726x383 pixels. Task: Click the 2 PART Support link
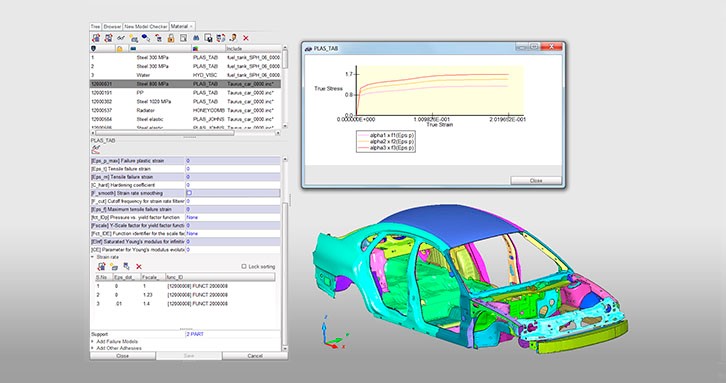[195, 334]
